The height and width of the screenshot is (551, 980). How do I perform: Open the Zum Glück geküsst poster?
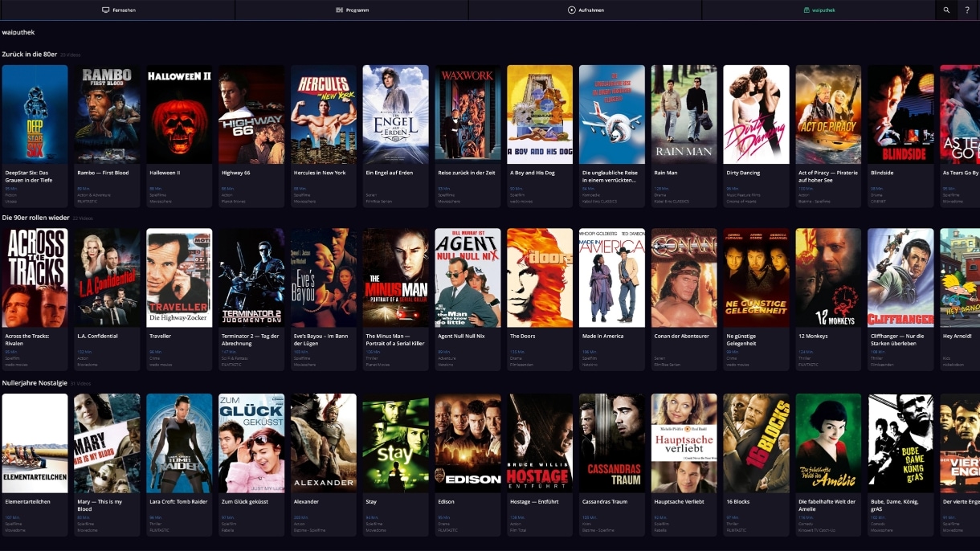251,443
